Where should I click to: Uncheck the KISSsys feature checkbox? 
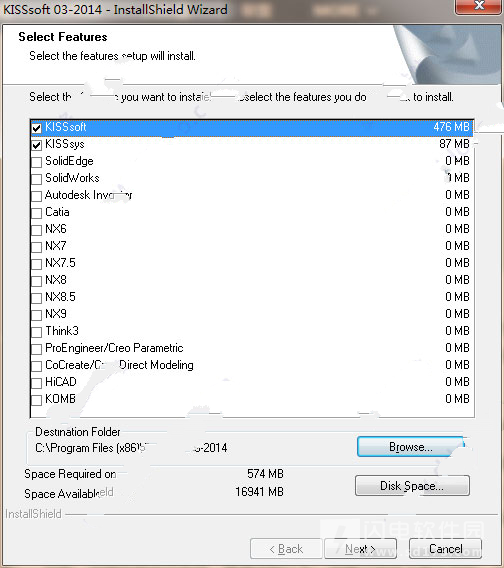(x=36, y=145)
